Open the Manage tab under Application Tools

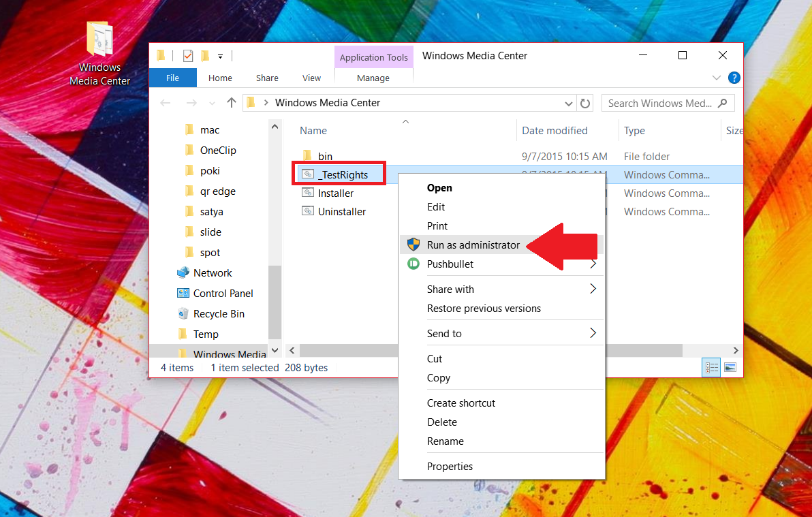tap(373, 78)
